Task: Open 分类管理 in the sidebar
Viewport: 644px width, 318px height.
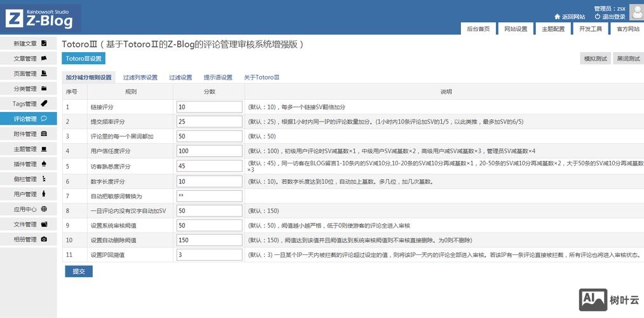Action: (x=29, y=88)
